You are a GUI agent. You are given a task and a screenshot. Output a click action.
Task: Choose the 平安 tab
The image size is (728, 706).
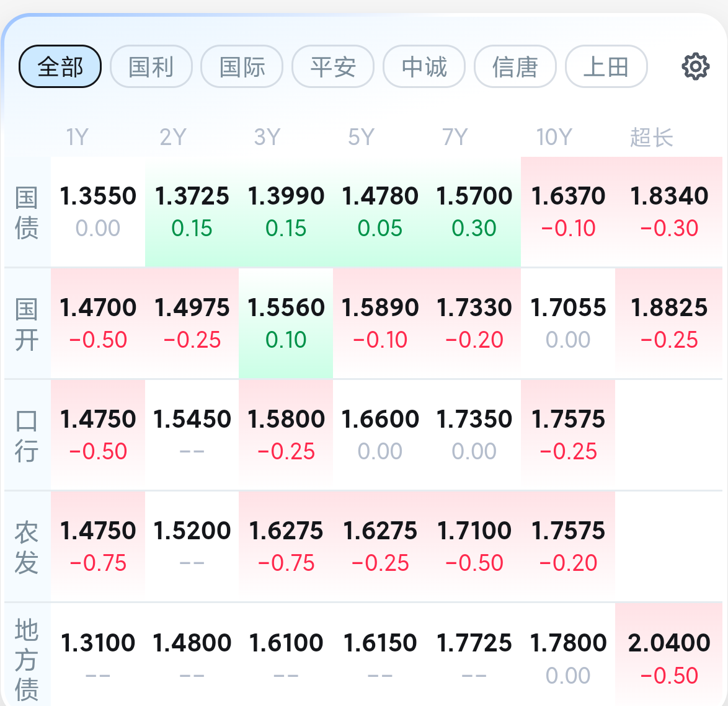333,66
